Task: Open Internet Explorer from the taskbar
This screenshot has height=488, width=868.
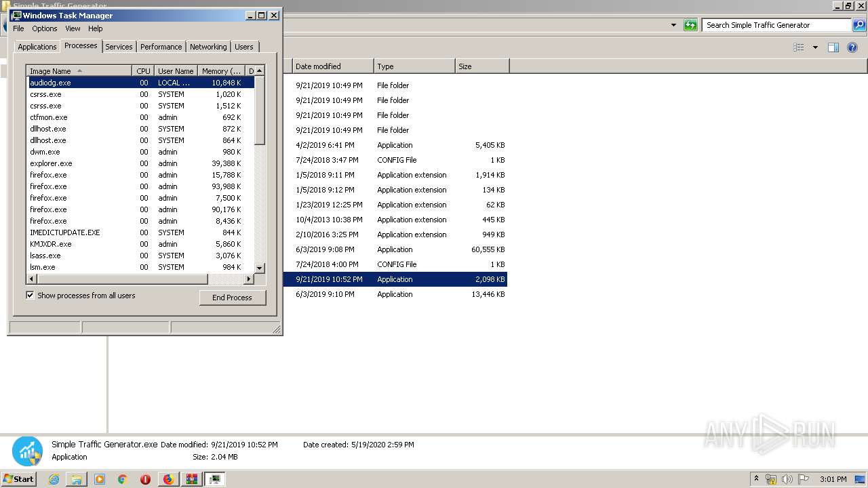Action: point(54,479)
